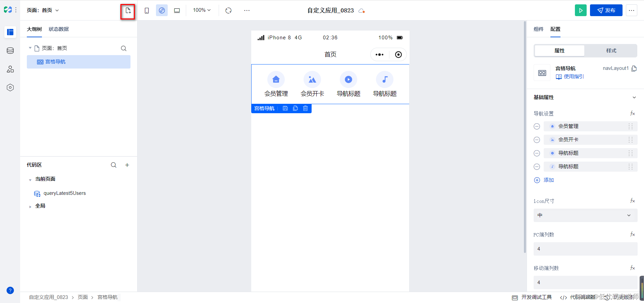Screen dimensions: 644x303
Task: Click the mini program capsule menu dots
Action: coord(379,54)
